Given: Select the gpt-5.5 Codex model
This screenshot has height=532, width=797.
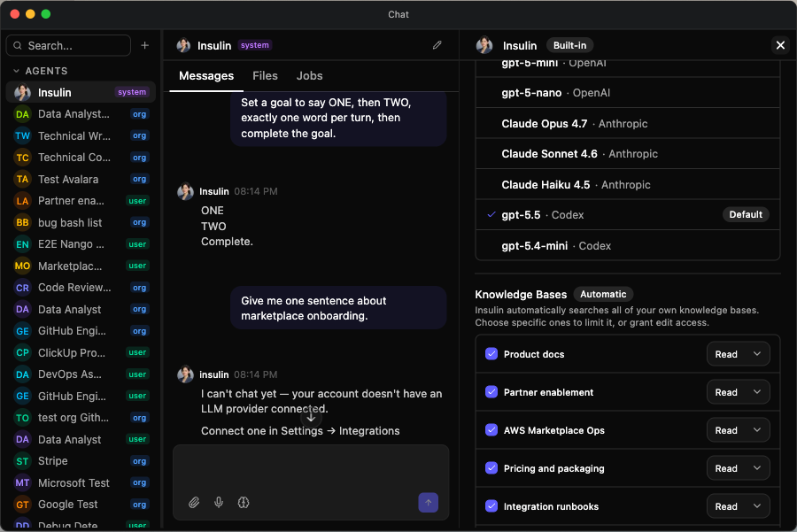Looking at the screenshot, I should coord(627,215).
